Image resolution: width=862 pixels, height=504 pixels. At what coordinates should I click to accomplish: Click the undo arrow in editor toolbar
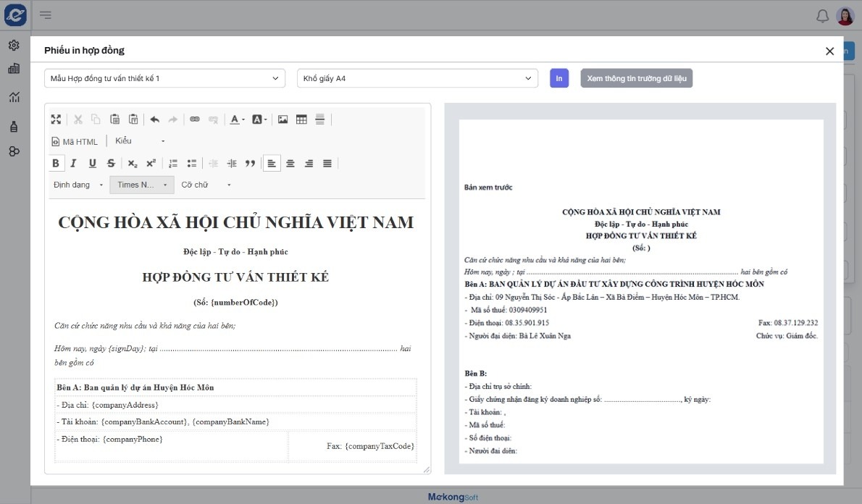click(x=154, y=119)
